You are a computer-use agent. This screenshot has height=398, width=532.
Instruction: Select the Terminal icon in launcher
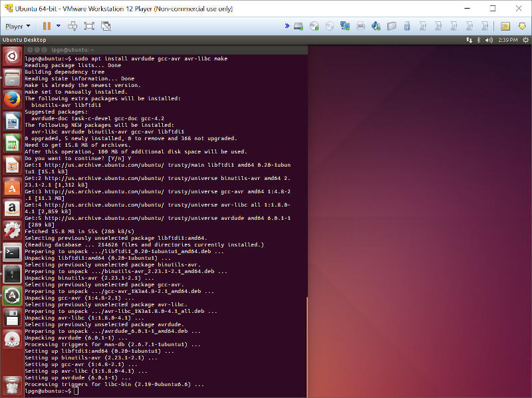[12, 252]
